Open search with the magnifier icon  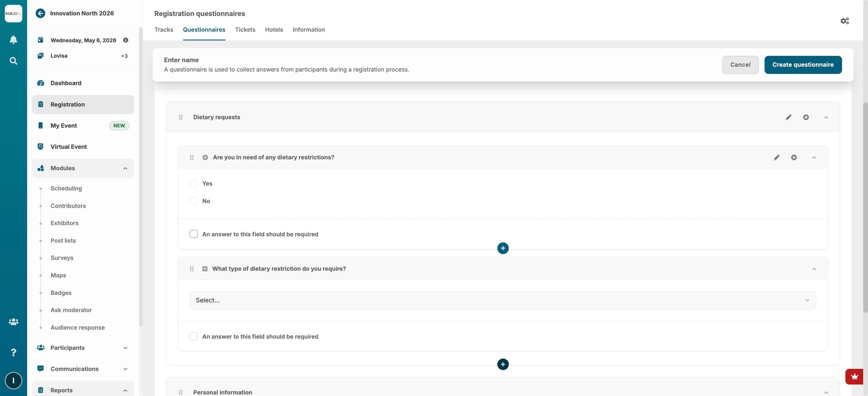pos(13,61)
